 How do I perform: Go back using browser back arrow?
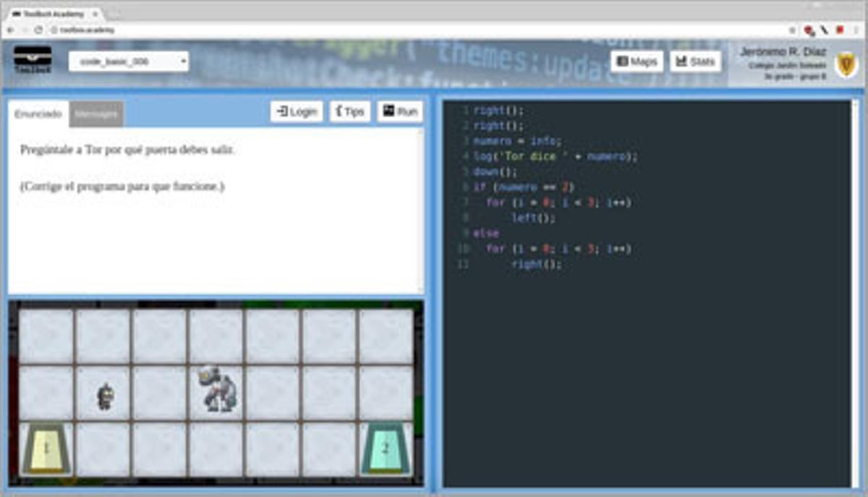[10, 30]
